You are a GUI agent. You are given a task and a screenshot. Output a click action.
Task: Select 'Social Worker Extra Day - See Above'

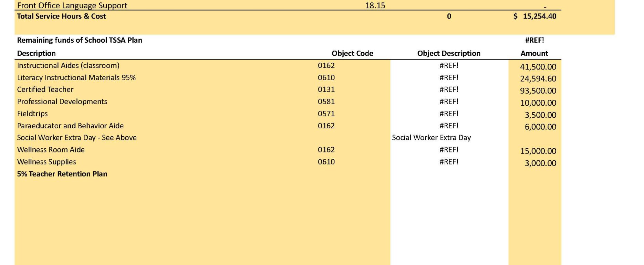77,138
